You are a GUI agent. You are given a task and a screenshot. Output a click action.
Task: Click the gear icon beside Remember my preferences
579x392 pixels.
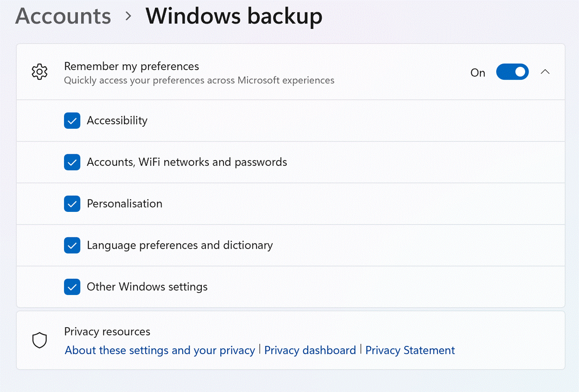[x=39, y=72]
